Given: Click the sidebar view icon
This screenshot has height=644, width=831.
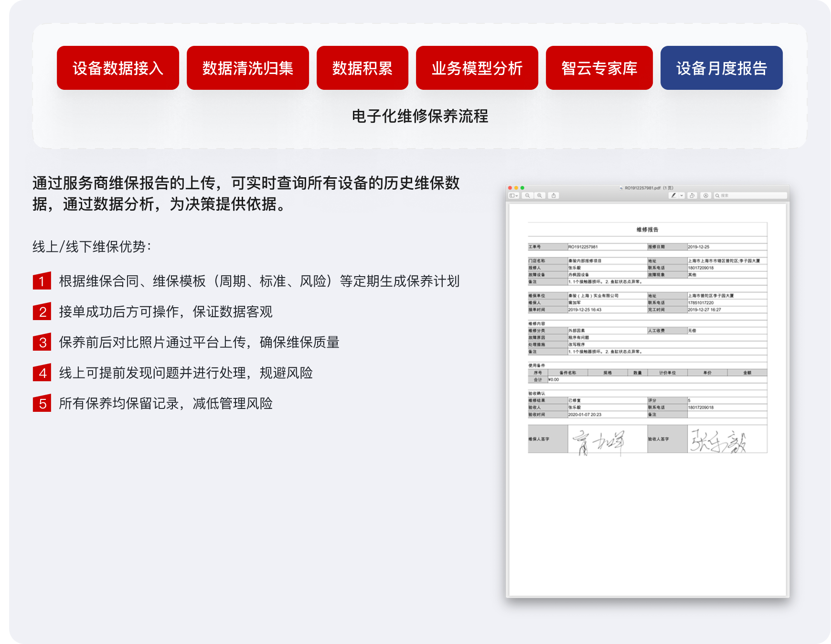Looking at the screenshot, I should (x=512, y=195).
